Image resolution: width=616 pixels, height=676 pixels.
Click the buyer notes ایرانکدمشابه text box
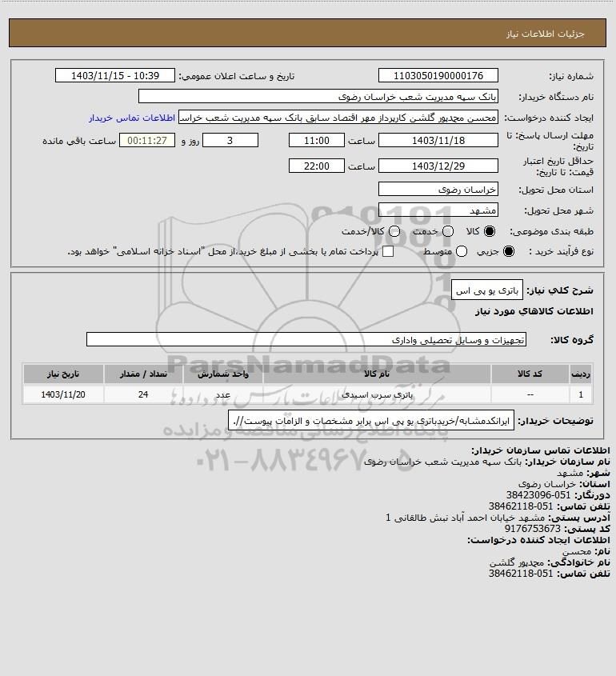[x=371, y=420]
